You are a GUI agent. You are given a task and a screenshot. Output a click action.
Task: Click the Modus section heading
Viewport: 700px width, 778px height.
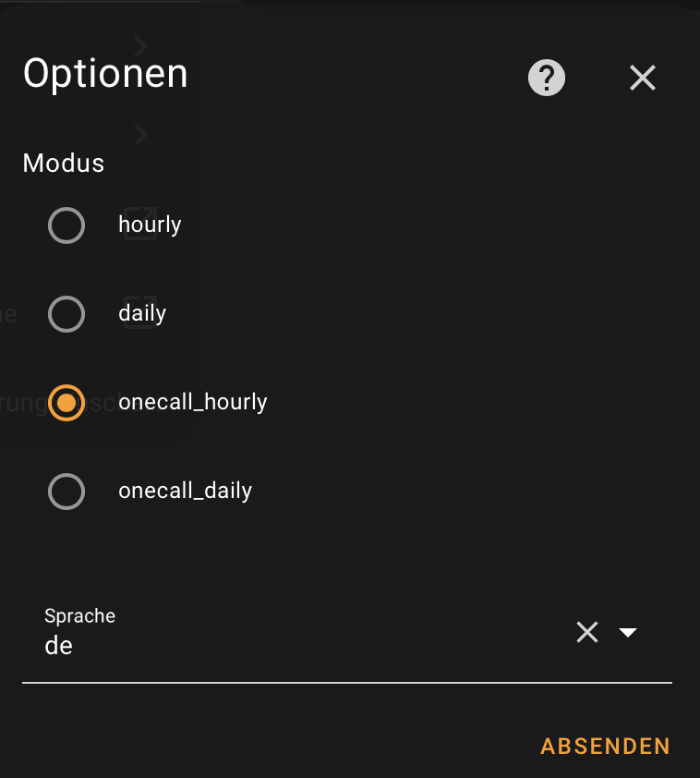[64, 164]
